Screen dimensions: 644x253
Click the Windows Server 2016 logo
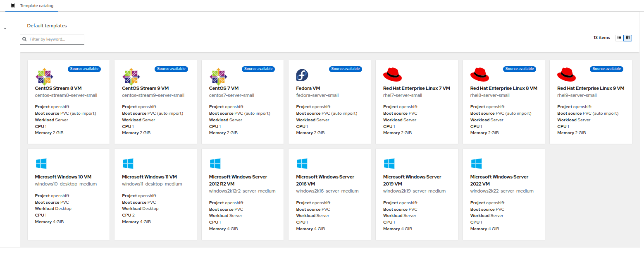coord(302,164)
